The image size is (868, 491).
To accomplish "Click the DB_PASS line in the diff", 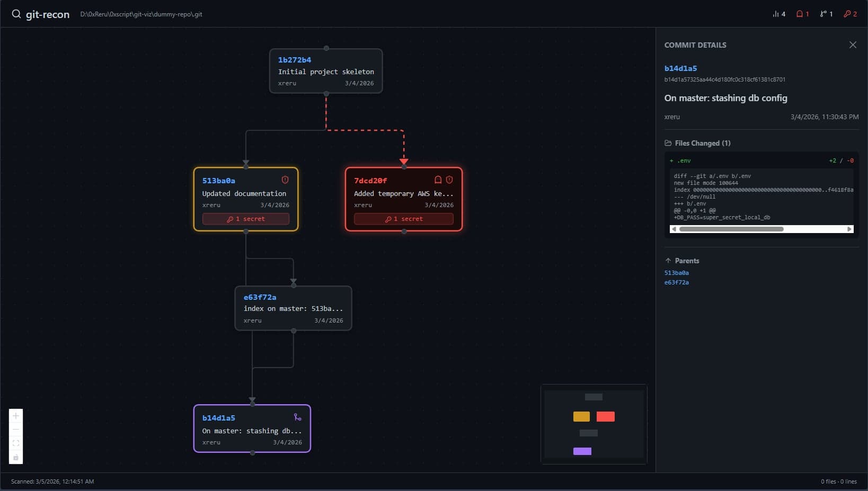I will tap(722, 217).
